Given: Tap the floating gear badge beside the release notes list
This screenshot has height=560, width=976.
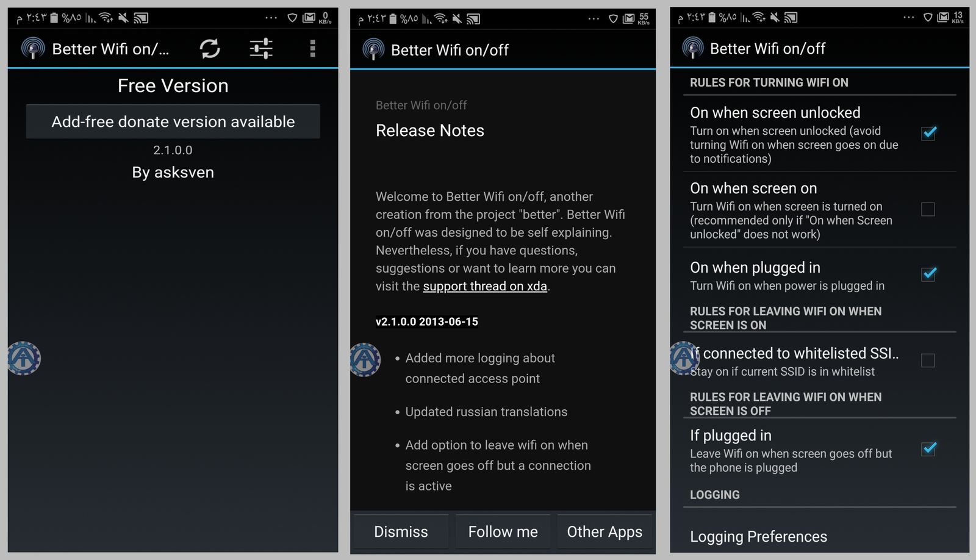Looking at the screenshot, I should pyautogui.click(x=365, y=359).
